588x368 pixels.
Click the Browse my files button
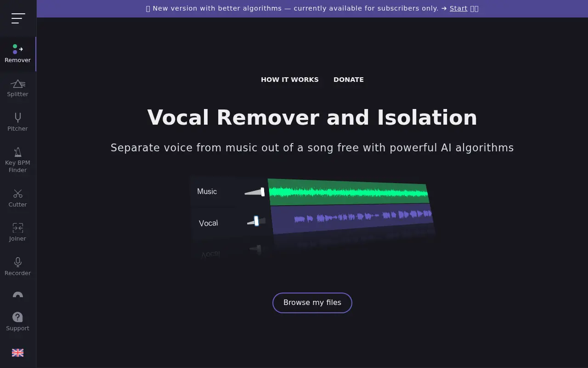(x=312, y=303)
